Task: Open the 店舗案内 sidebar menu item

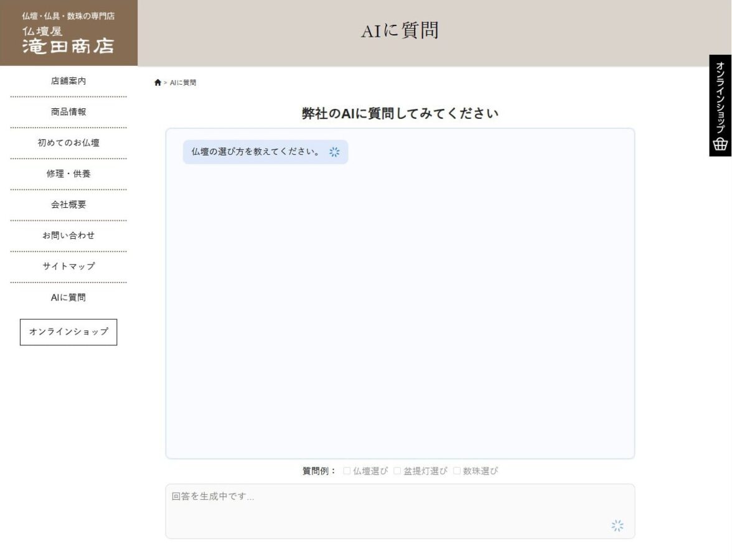Action: [x=67, y=81]
